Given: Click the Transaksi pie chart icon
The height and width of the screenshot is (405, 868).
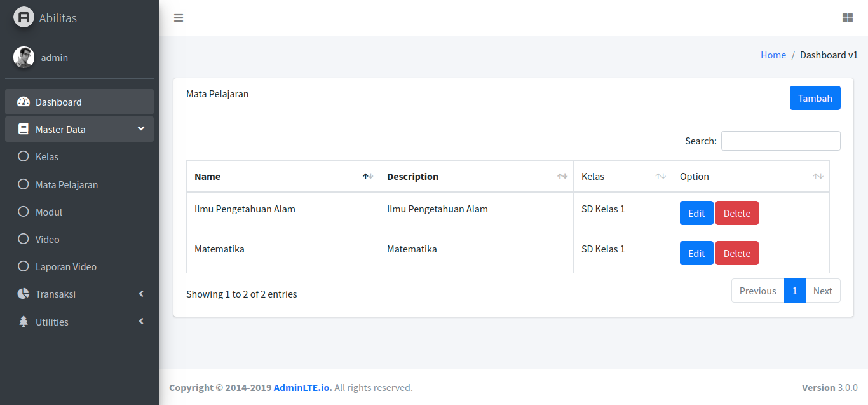Looking at the screenshot, I should point(24,294).
